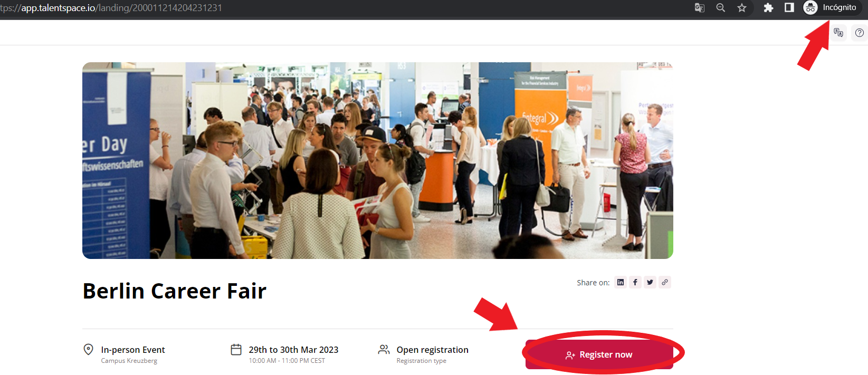Open the help question mark icon
Screen dimensions: 868x375
tap(860, 33)
